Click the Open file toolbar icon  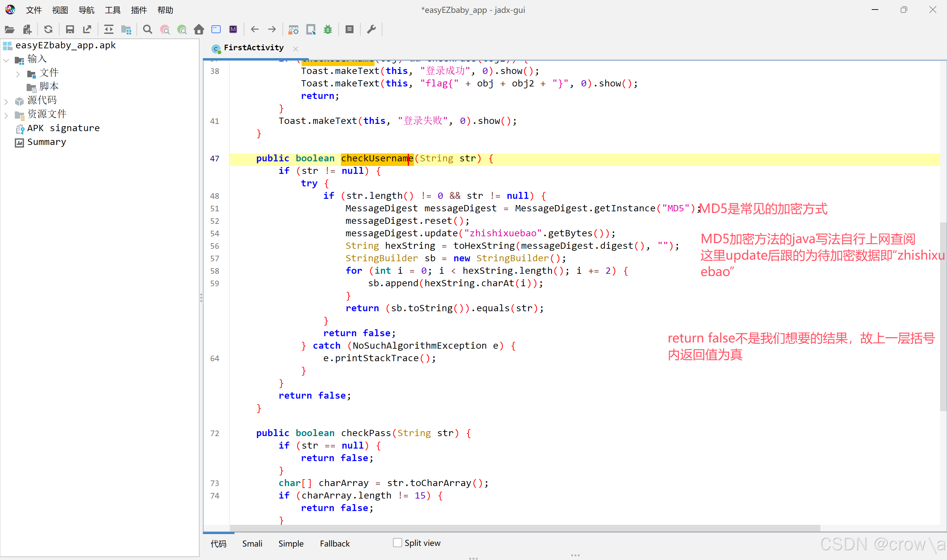coord(10,30)
